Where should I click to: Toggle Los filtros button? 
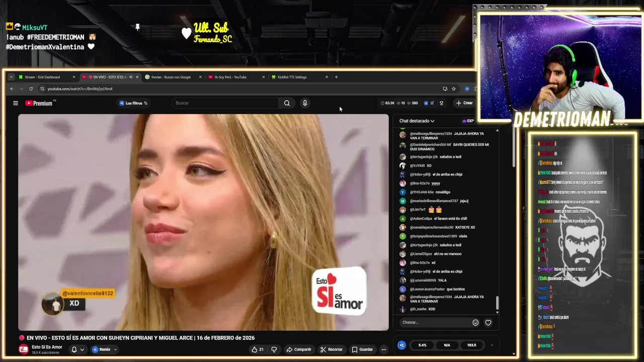[133, 103]
